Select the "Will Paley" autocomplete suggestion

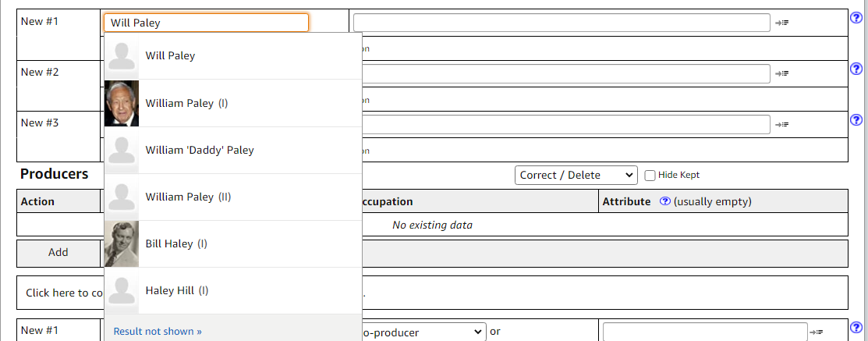click(x=170, y=56)
